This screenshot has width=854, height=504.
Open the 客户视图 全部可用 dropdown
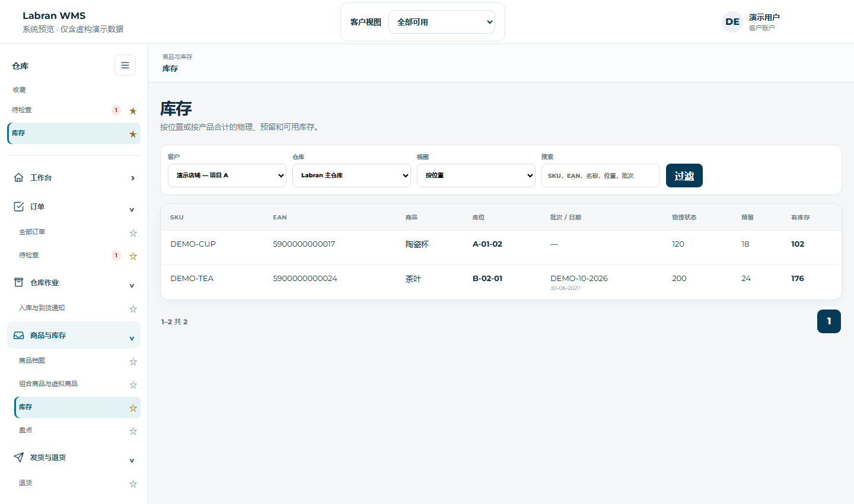442,22
